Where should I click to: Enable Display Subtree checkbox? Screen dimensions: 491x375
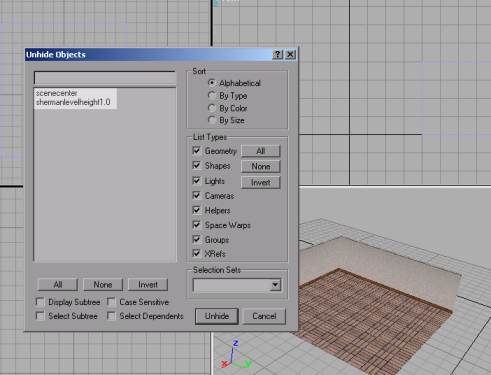(40, 302)
